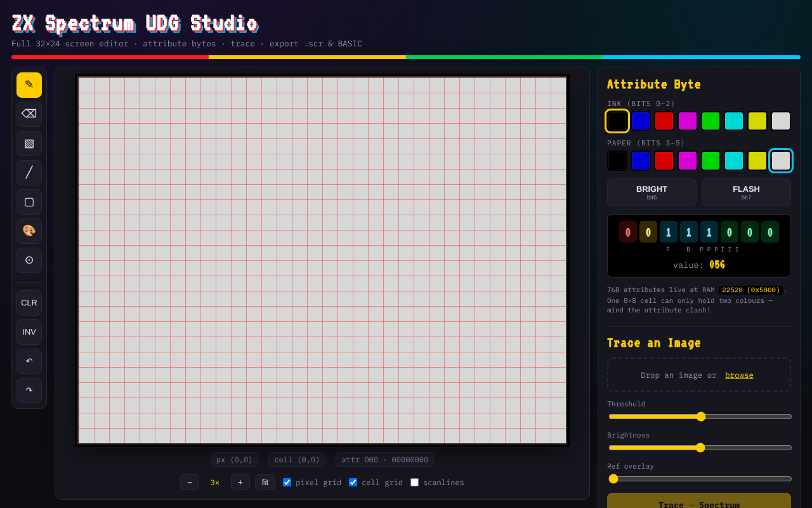Select the circular picker tool
812x508 pixels.
coord(29,260)
